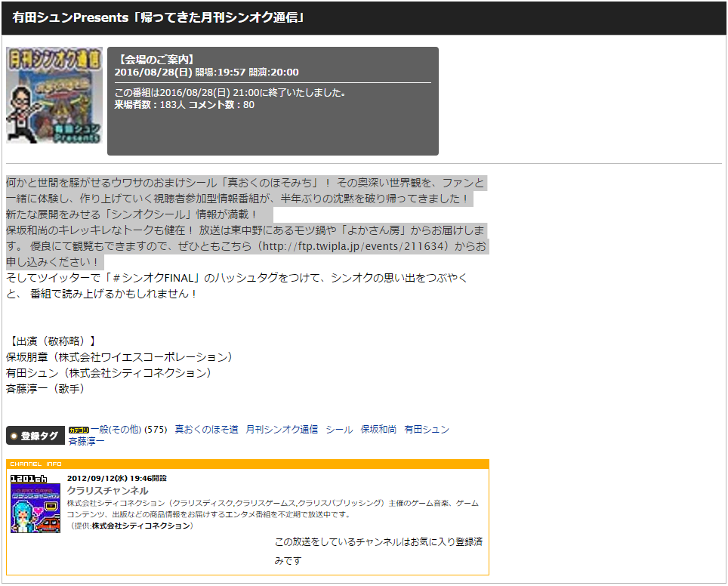Image resolution: width=728 pixels, height=586 pixels.
Task: Click the 来場者数：183人 visitor count text
Action: click(150, 104)
